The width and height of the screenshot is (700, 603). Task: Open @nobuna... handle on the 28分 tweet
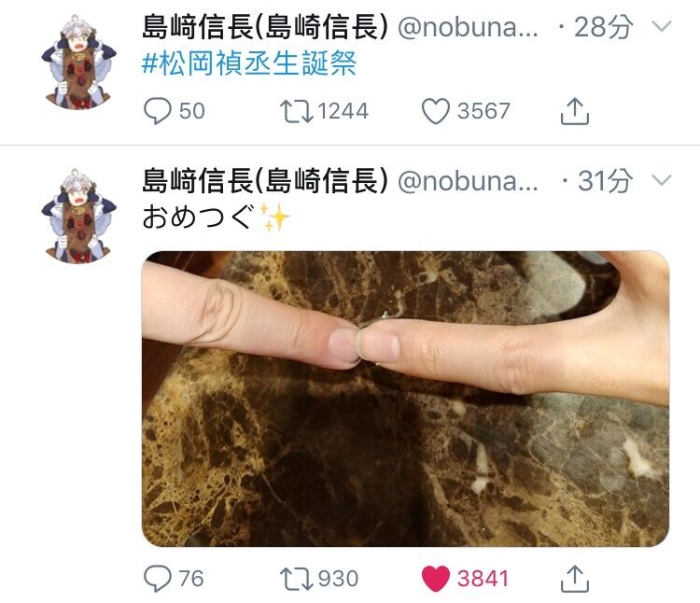[x=468, y=27]
